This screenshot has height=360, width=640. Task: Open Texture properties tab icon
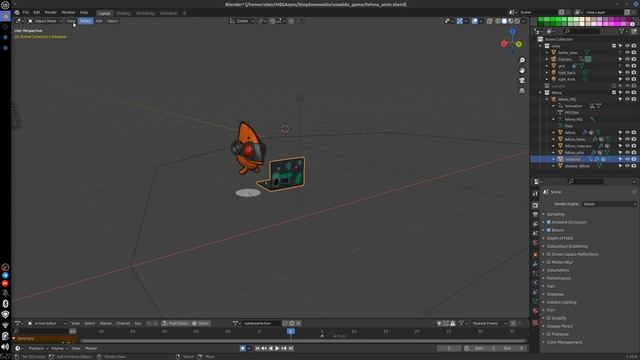[x=535, y=322]
